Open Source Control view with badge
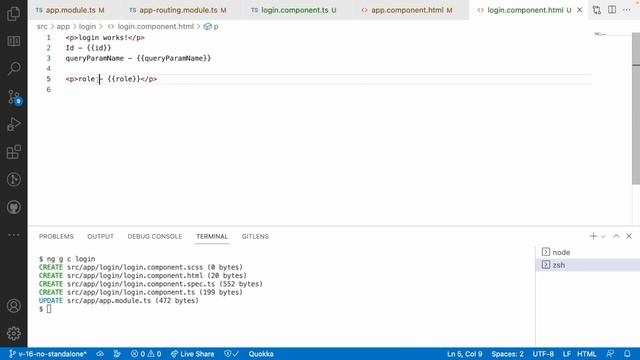Viewport: 640px width, 360px height. pos(14,97)
